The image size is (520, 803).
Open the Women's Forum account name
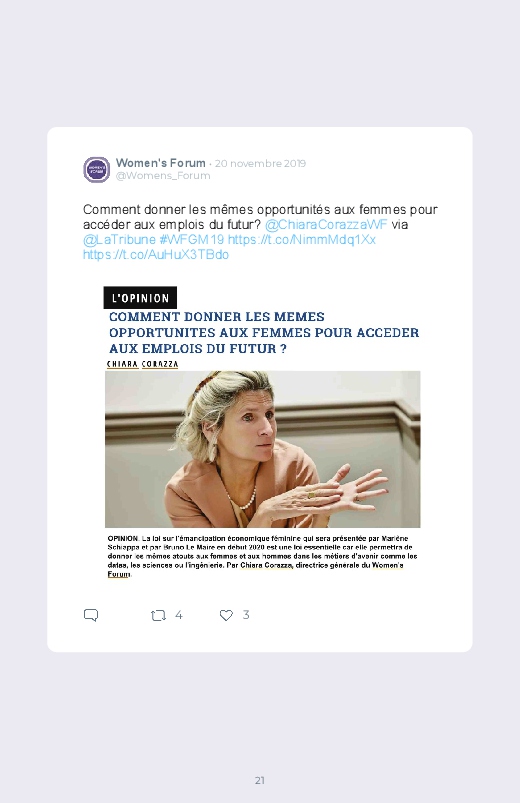[160, 163]
